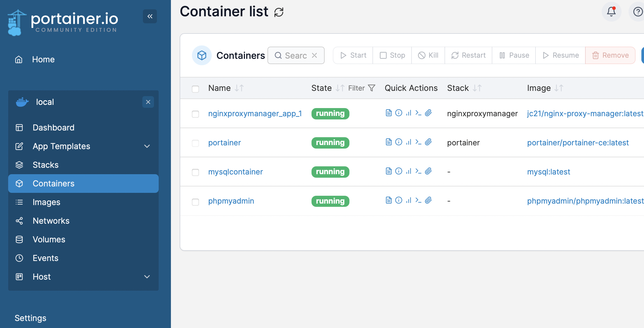Check the nginxproxymanager_app_1 row checkbox
The image size is (644, 328).
[x=195, y=114]
